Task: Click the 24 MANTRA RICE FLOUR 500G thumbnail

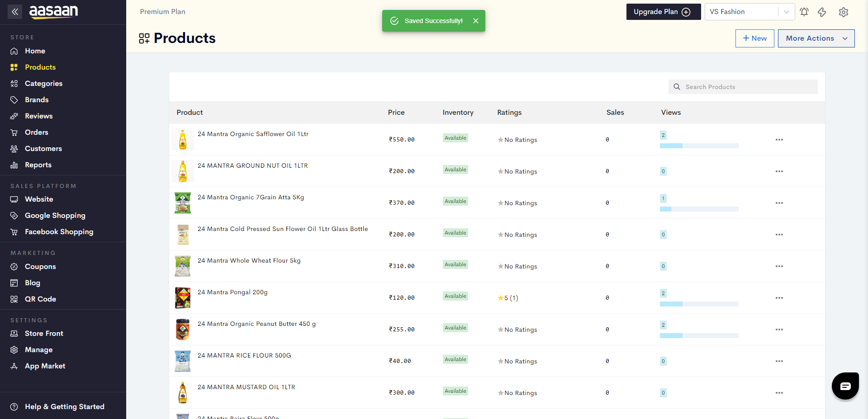Action: [183, 361]
